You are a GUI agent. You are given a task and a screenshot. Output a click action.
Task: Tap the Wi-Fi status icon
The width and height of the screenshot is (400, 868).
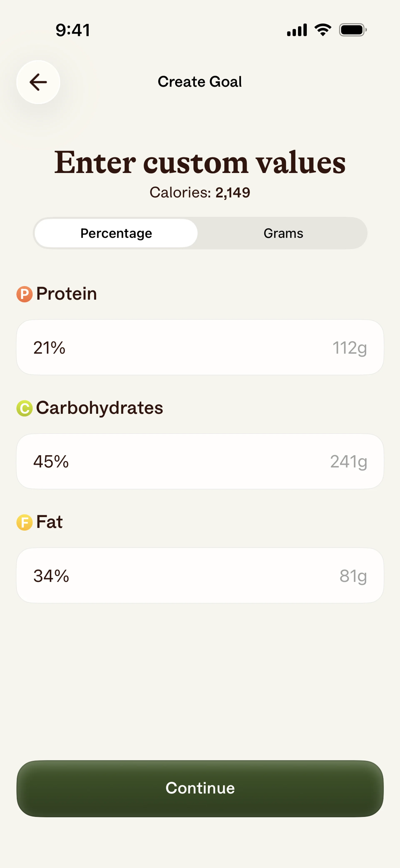(322, 30)
